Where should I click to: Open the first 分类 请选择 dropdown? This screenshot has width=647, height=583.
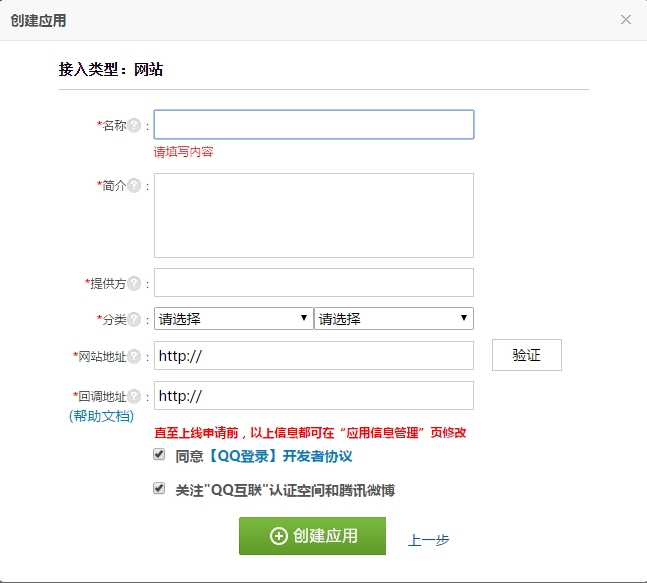[x=233, y=319]
